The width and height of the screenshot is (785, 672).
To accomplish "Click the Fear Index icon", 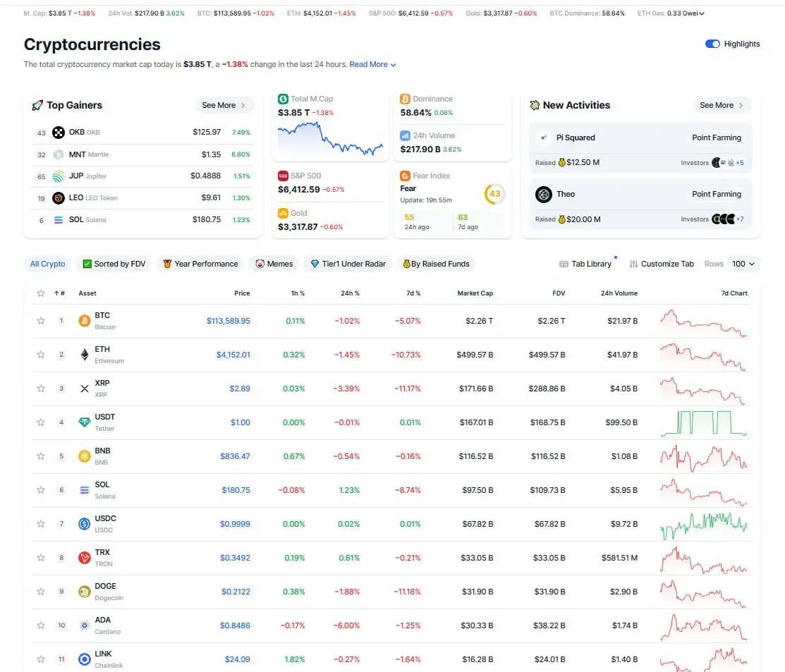I will pyautogui.click(x=405, y=176).
